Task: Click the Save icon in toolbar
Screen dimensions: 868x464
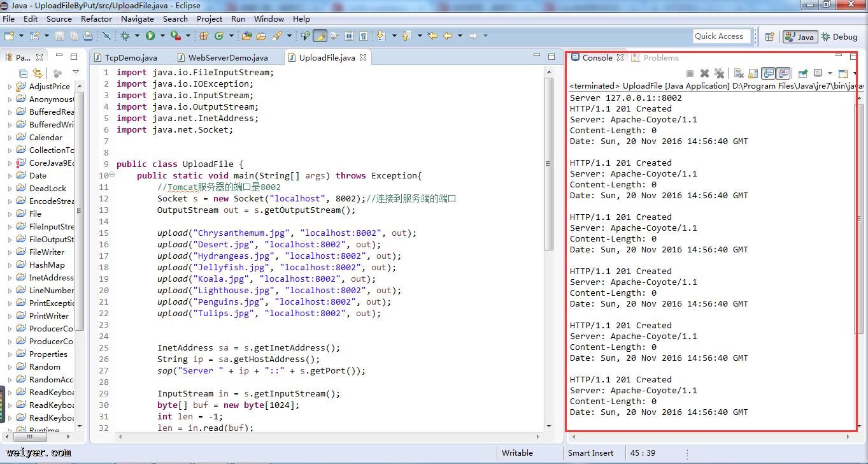Action: [59, 36]
